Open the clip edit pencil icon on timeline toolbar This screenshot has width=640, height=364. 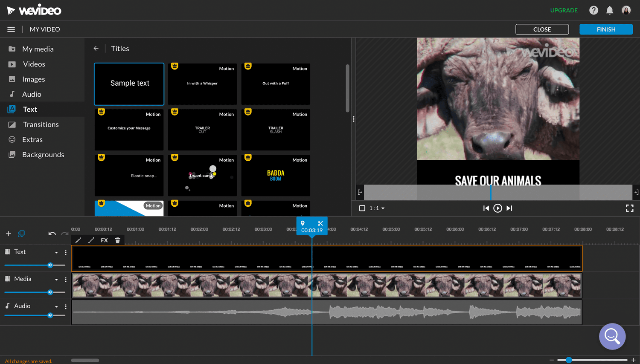click(78, 240)
